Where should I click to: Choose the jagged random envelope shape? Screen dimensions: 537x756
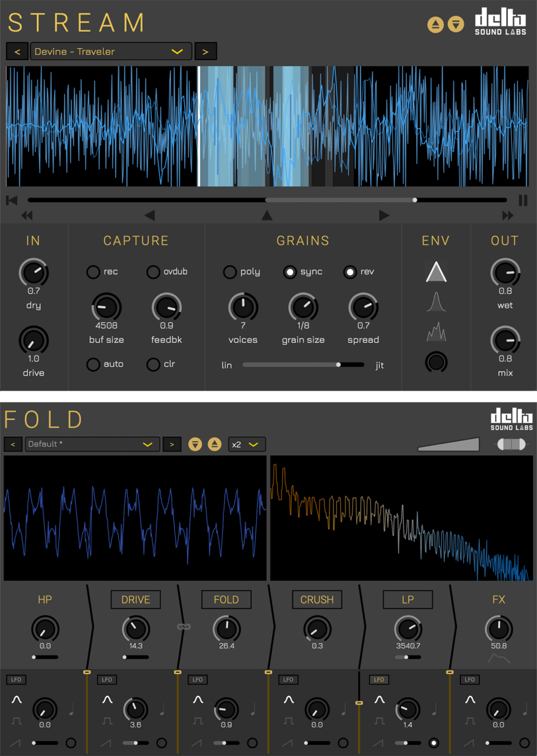(x=436, y=332)
